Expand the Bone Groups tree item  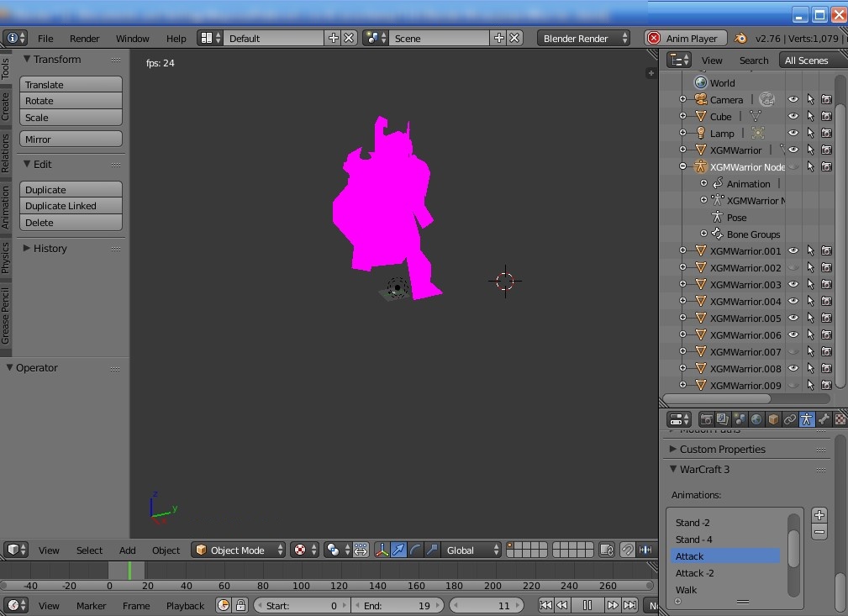coord(703,234)
